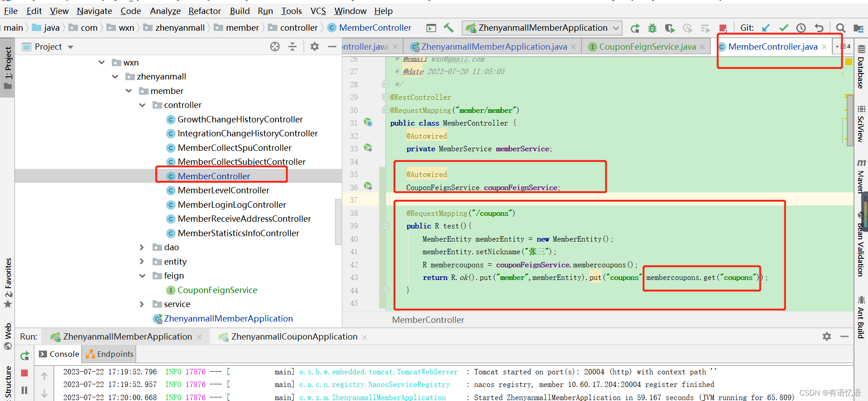Hide the Project tool window

(x=332, y=47)
